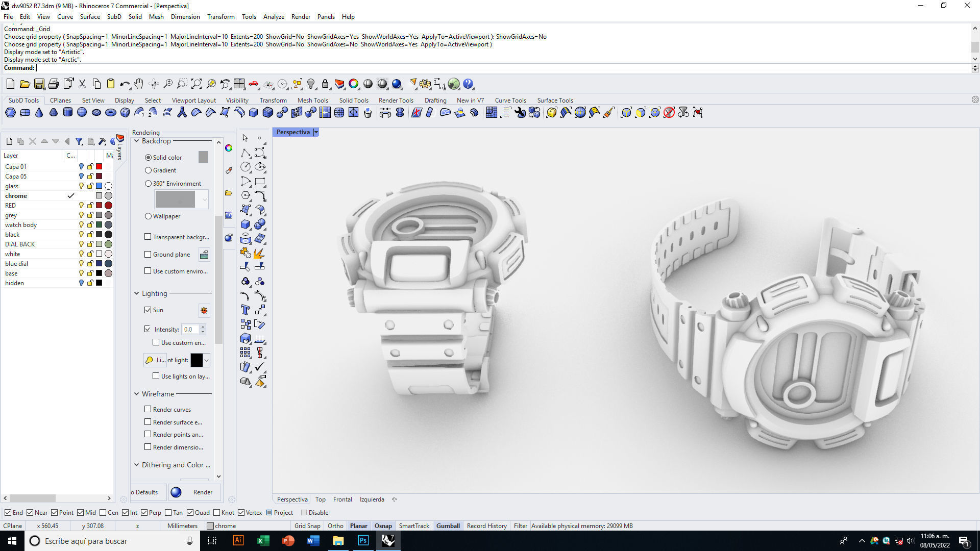
Task: Select the Pan hand tool
Action: [139, 84]
